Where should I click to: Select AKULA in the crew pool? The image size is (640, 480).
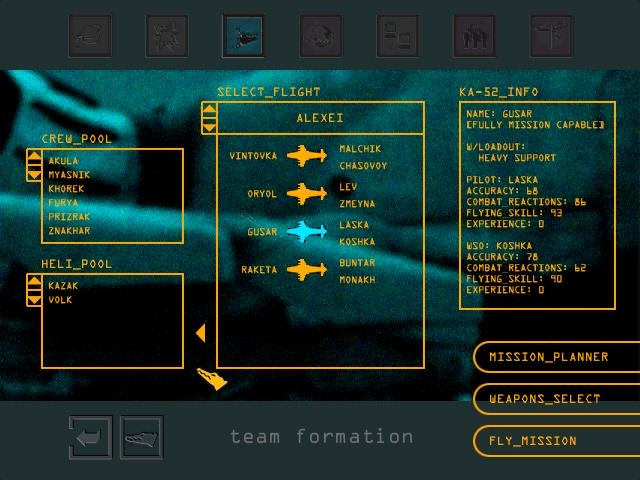63,161
